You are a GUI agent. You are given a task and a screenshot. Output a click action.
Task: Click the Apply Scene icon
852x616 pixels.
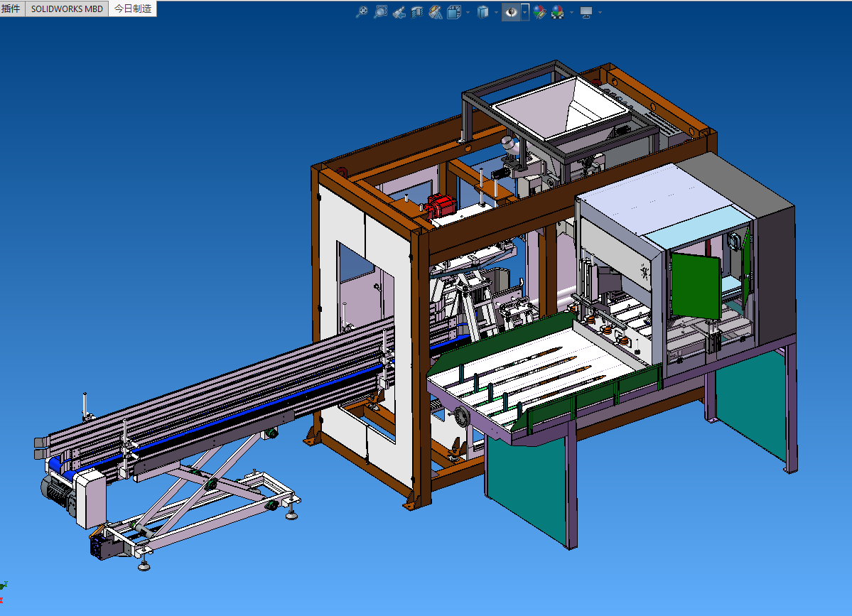tap(558, 12)
